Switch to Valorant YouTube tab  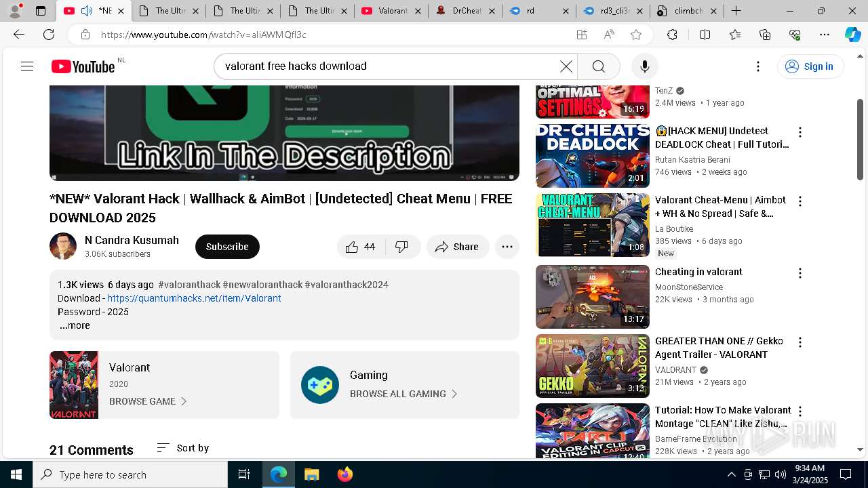390,11
